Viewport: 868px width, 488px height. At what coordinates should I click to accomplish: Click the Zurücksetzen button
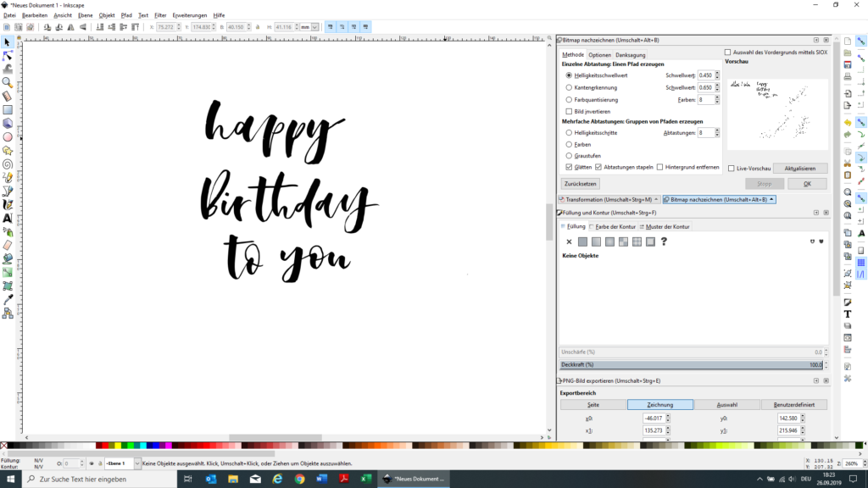(x=581, y=184)
